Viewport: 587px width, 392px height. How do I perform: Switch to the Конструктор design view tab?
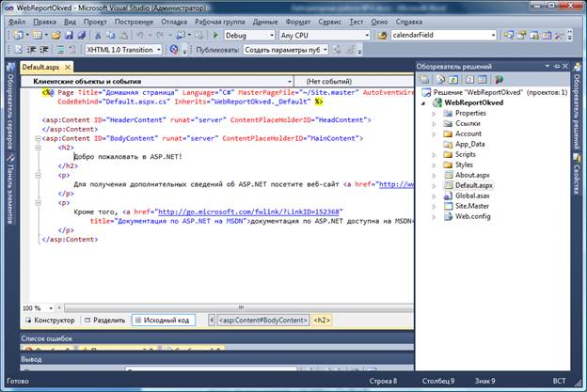[x=50, y=321]
